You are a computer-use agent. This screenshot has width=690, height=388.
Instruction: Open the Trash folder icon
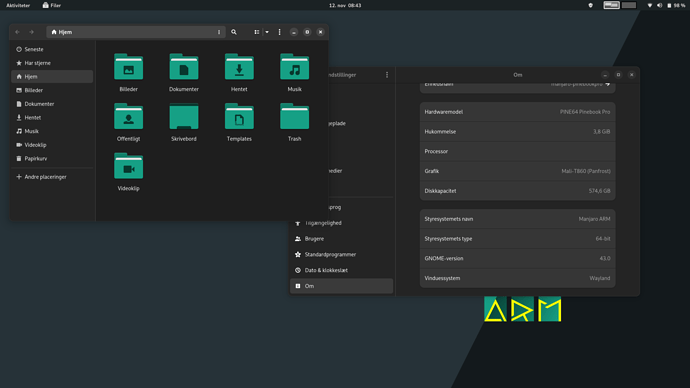coord(294,117)
